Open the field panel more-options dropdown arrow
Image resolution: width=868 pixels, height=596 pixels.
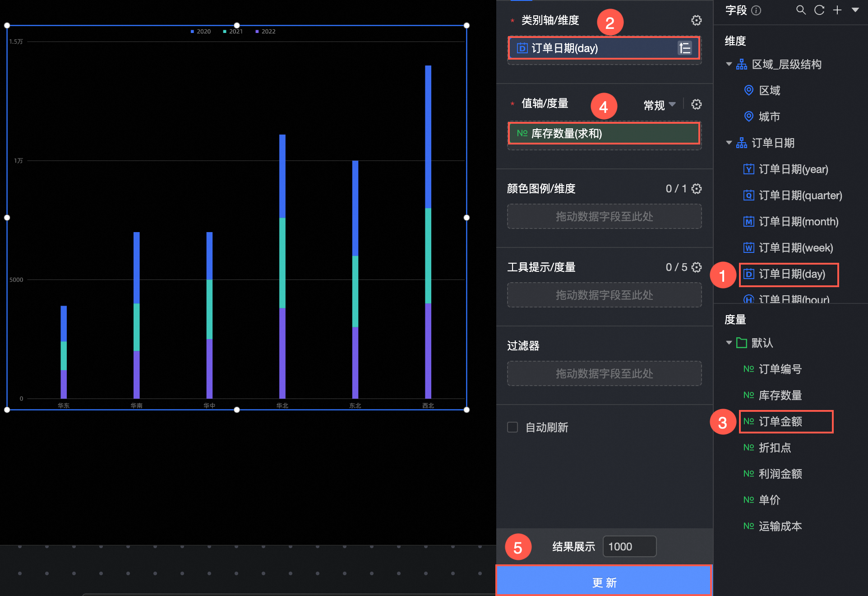[855, 10]
